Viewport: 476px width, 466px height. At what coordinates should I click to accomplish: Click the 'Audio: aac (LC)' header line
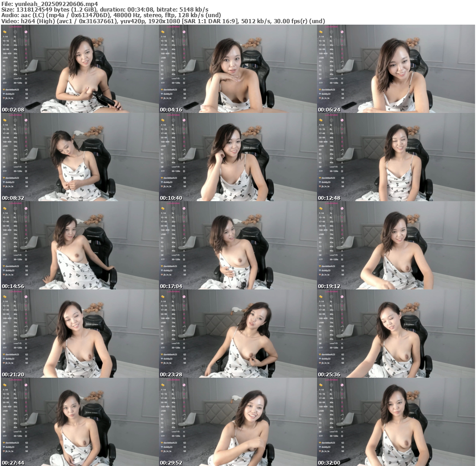click(111, 15)
